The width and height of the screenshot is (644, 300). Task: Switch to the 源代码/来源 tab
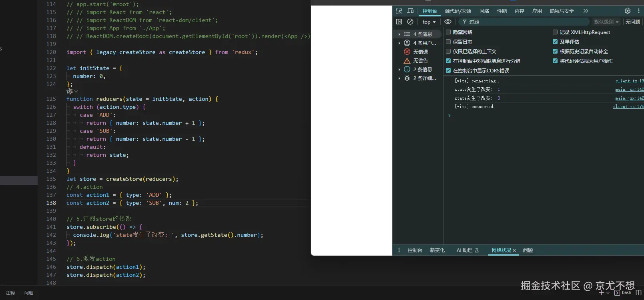(x=458, y=11)
